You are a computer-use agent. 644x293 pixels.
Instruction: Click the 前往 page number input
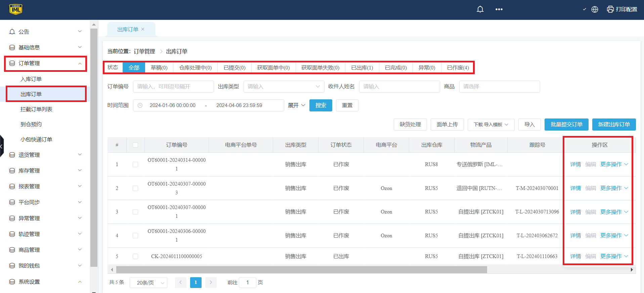point(248,283)
